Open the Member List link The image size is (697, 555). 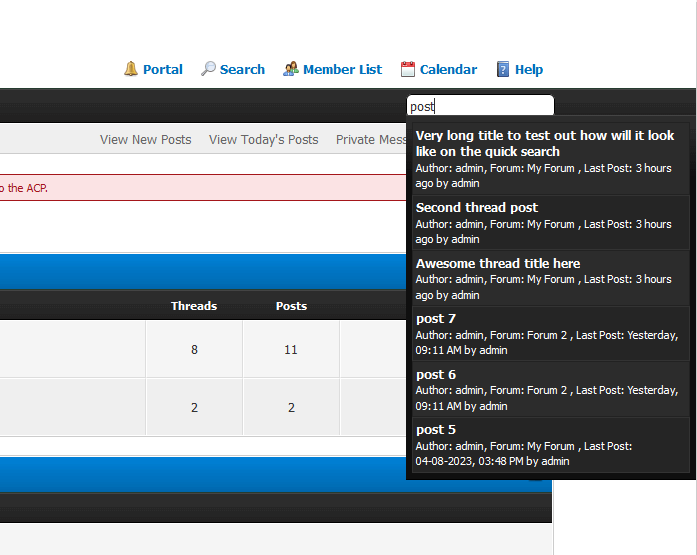[342, 69]
